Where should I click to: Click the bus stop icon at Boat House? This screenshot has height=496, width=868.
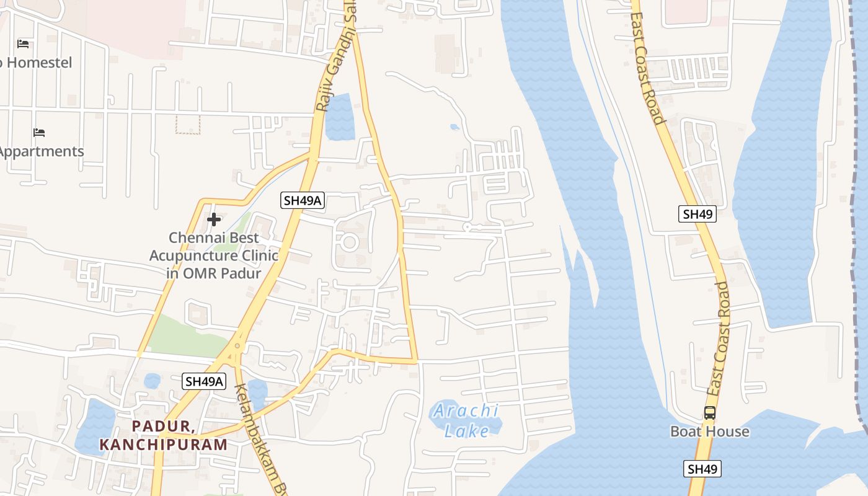pos(710,412)
